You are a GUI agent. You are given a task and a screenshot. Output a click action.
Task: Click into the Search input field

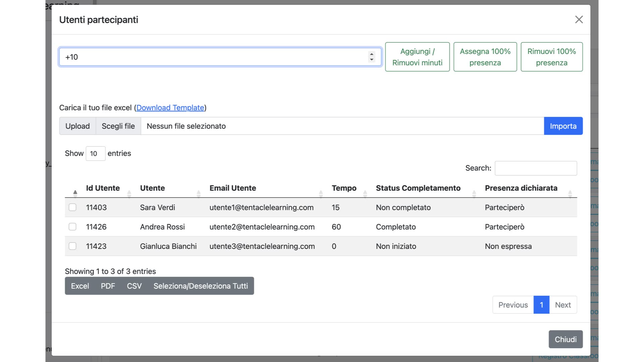coord(536,168)
